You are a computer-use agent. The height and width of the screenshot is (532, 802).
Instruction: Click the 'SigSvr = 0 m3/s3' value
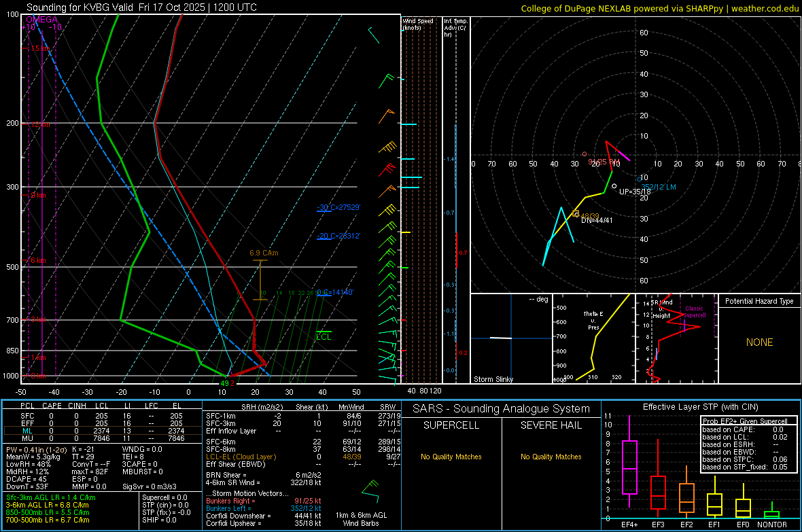pos(150,486)
